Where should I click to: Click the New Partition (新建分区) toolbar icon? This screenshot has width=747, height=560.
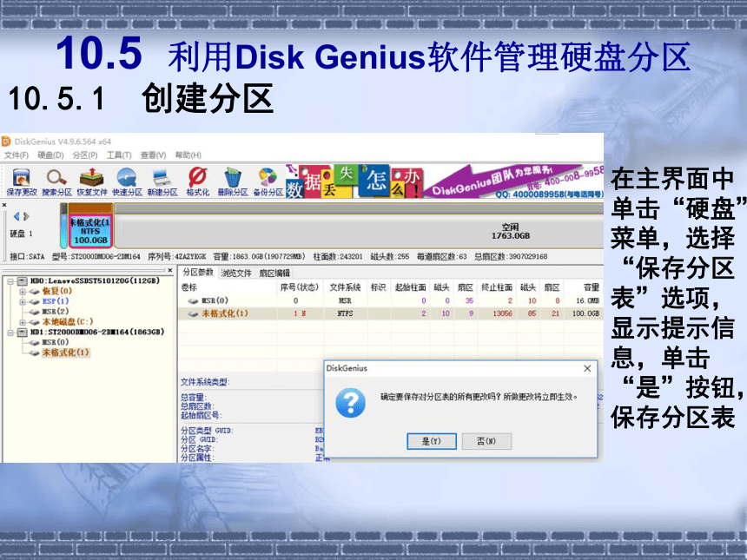(162, 182)
